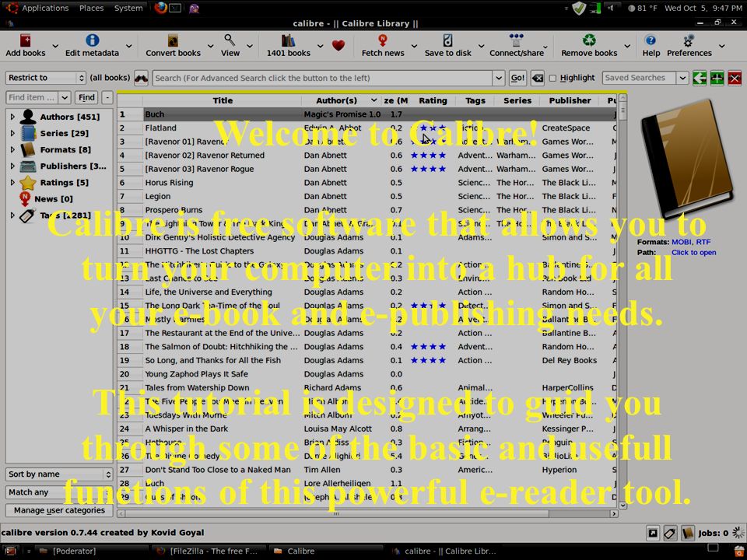Image resolution: width=747 pixels, height=560 pixels.
Task: Click the Click to open path link
Action: [x=693, y=252]
